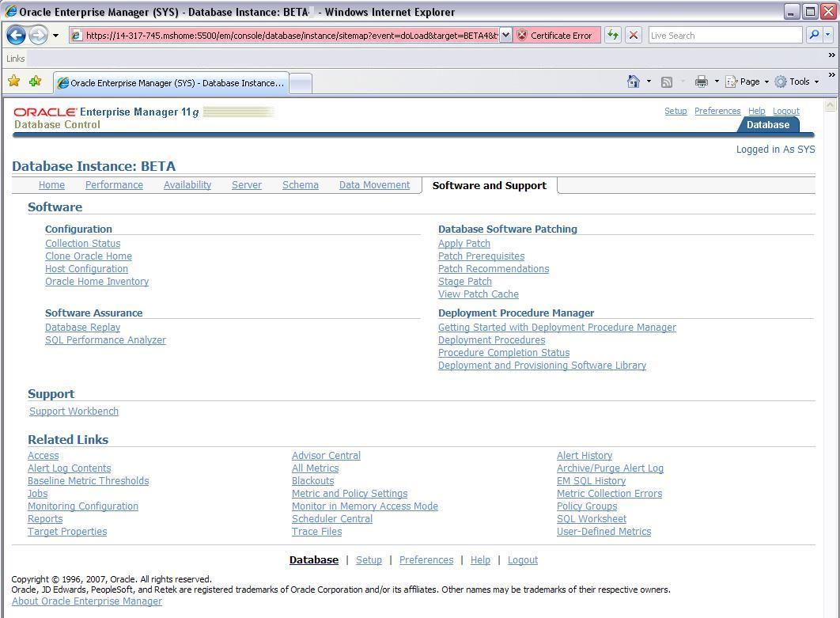Expand the command bar overflow chevron
Screen dimensions: 840x618
tap(831, 74)
